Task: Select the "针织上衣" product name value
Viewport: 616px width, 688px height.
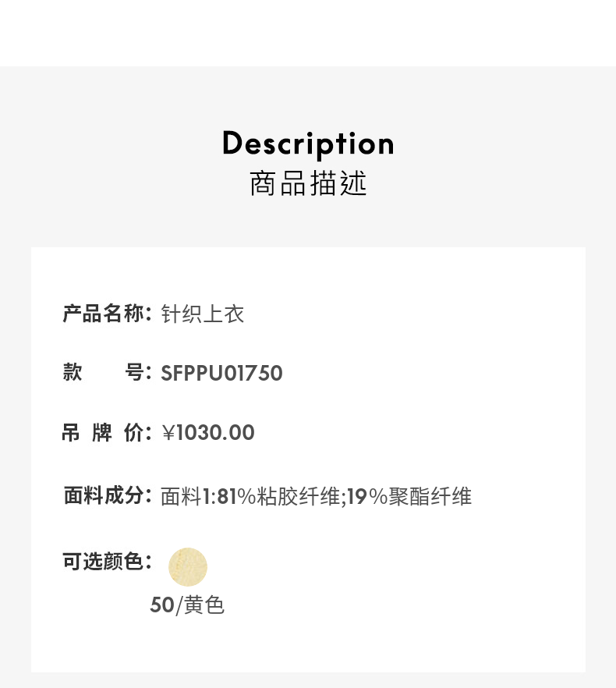Action: (x=203, y=314)
